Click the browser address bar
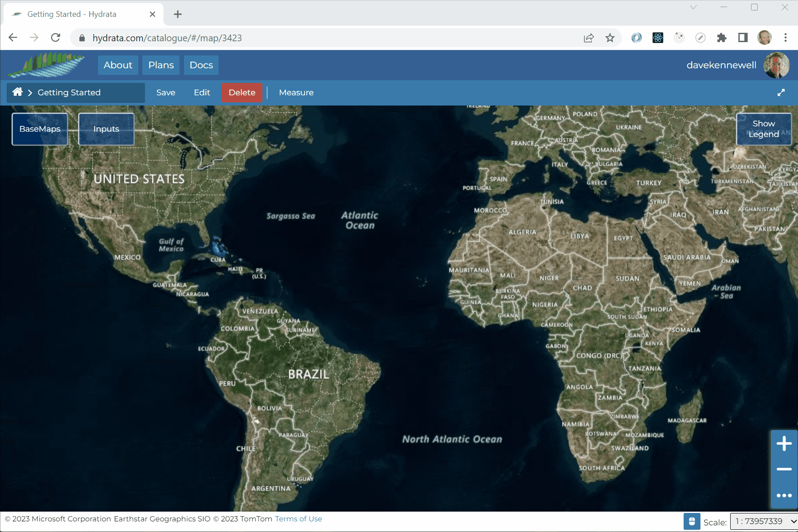 pyautogui.click(x=310, y=38)
